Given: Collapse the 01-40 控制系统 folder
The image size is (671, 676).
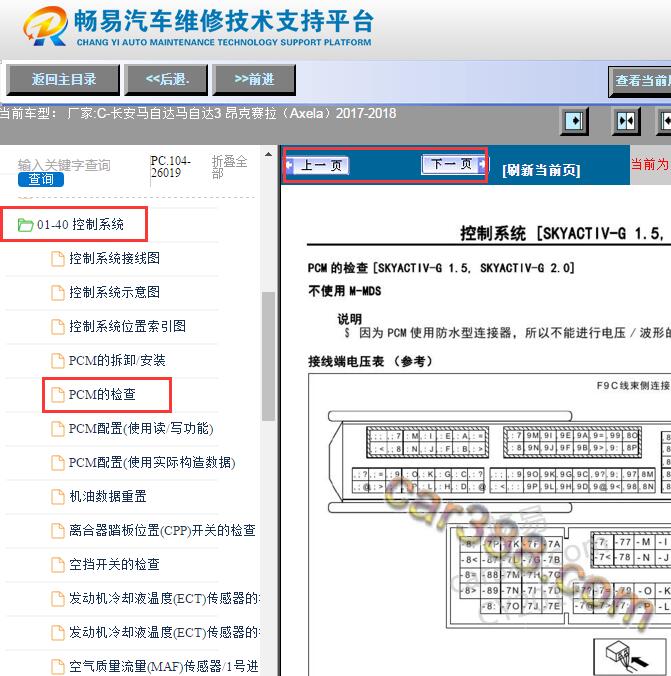Looking at the screenshot, I should coord(80,225).
